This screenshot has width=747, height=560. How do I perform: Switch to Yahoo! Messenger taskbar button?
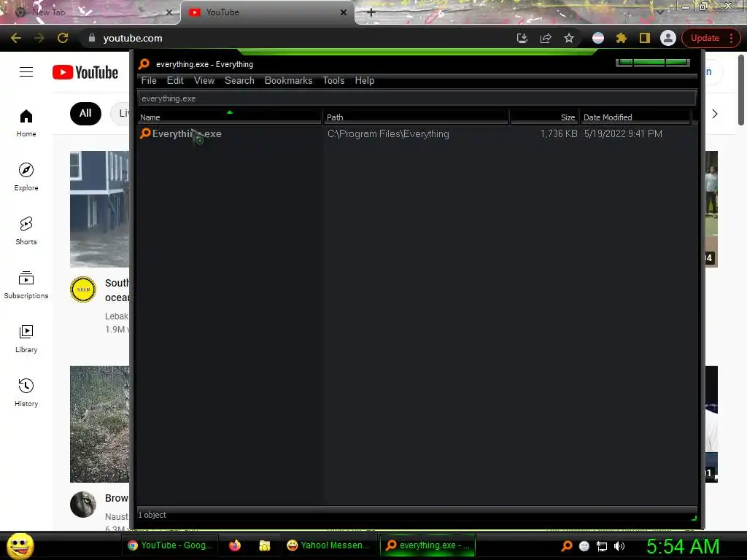tap(329, 545)
